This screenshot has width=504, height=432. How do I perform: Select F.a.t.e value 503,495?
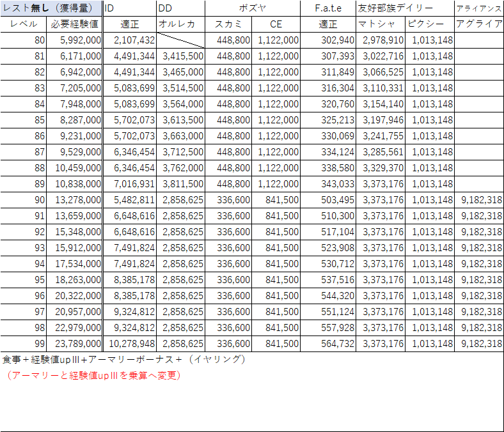328,200
